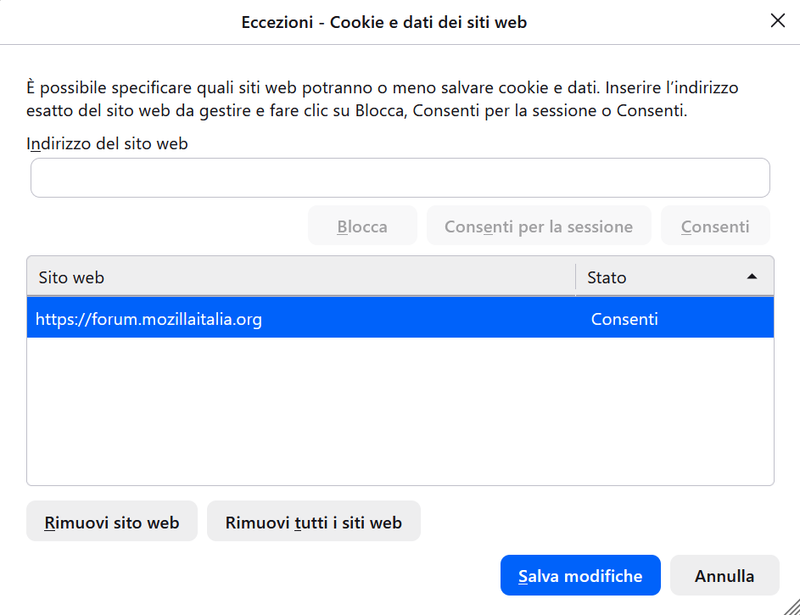This screenshot has height=615, width=800.
Task: Click the divider between Sito web and Stato
Action: coord(576,277)
